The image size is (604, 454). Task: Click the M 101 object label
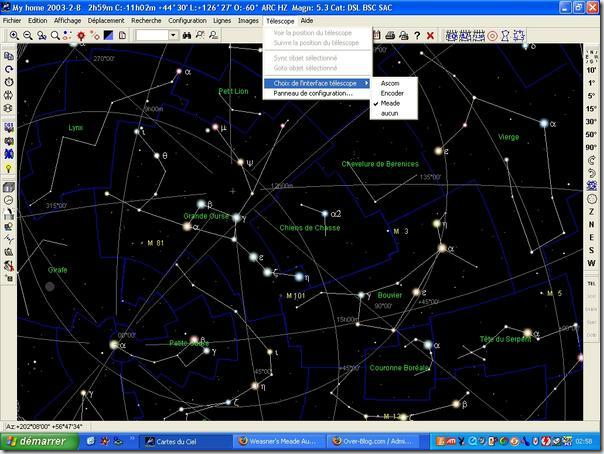coord(295,296)
